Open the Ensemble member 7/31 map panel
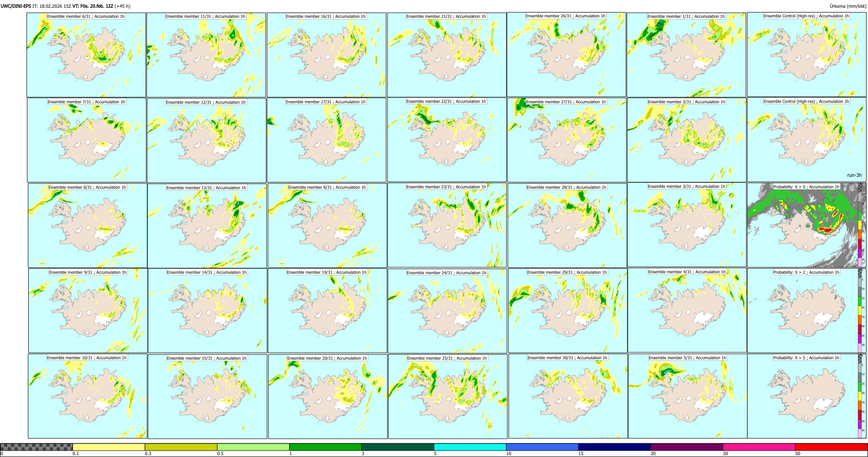This screenshot has width=868, height=457. (x=87, y=140)
